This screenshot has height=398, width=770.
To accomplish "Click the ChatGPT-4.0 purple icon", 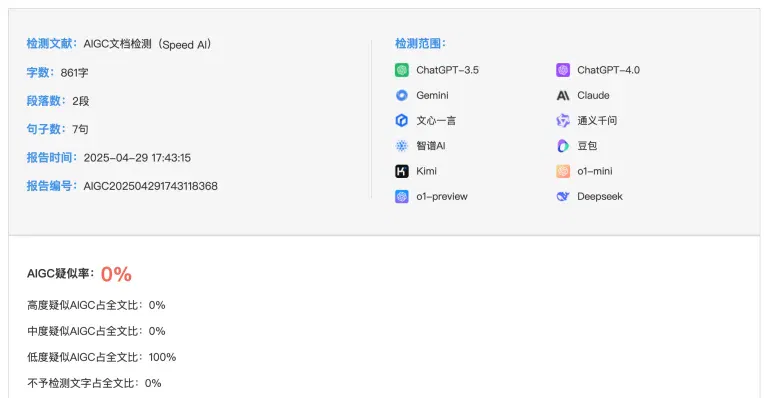I will [563, 70].
